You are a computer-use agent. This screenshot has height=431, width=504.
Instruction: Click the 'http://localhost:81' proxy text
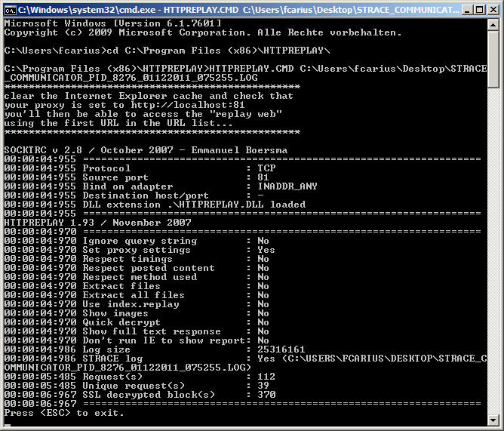(x=188, y=105)
